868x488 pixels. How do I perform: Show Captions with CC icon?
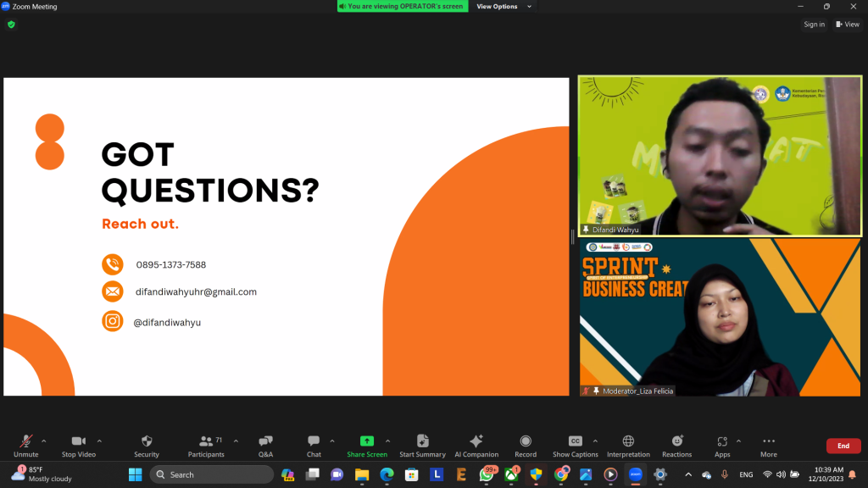coord(576,446)
